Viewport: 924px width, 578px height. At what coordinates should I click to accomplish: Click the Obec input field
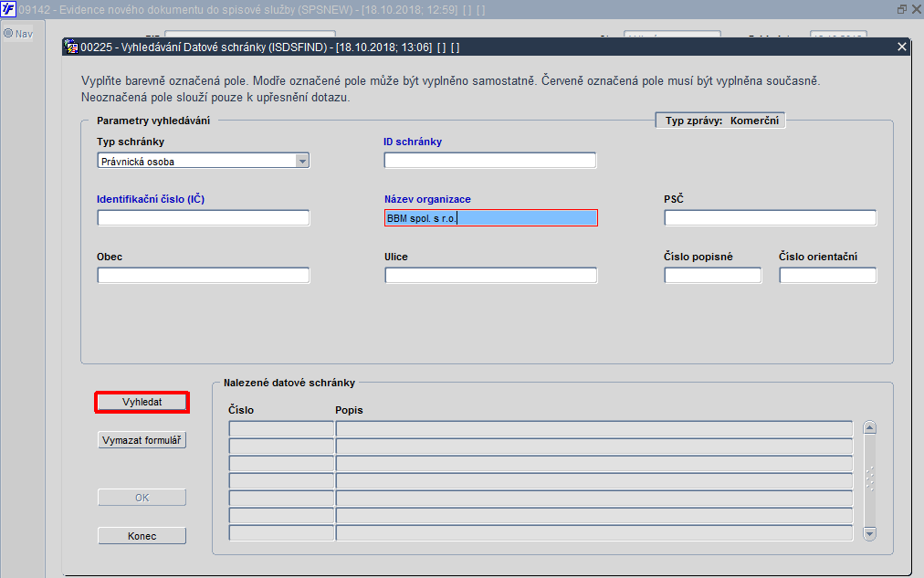pos(204,275)
